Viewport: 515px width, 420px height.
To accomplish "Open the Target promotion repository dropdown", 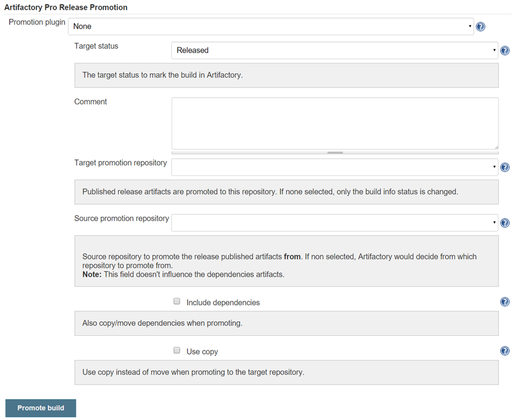I will click(x=335, y=167).
